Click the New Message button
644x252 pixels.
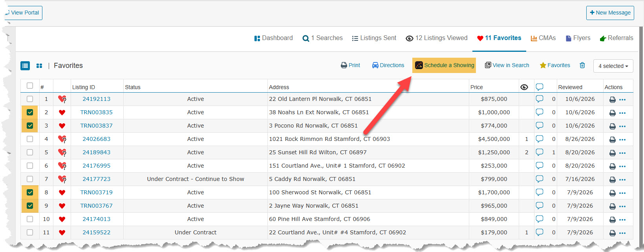[610, 13]
